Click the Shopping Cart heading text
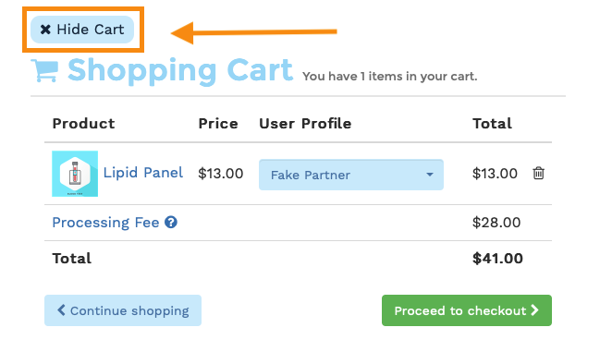Image resolution: width=600 pixels, height=364 pixels. (x=180, y=71)
